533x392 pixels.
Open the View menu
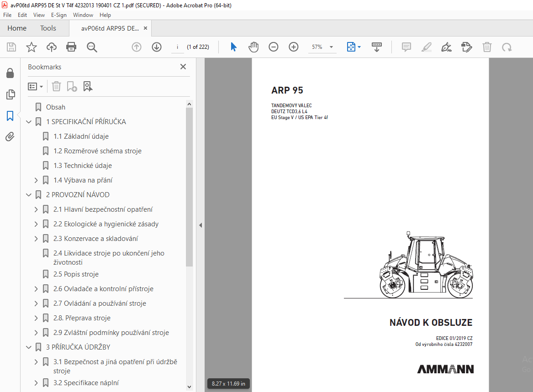[x=39, y=15]
